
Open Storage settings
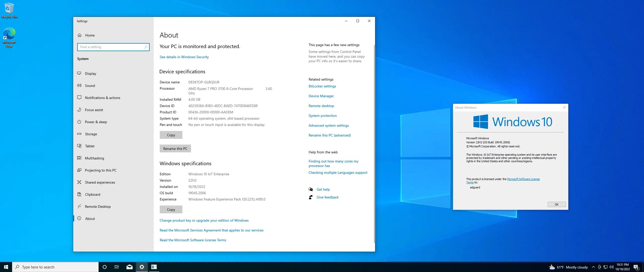(91, 134)
